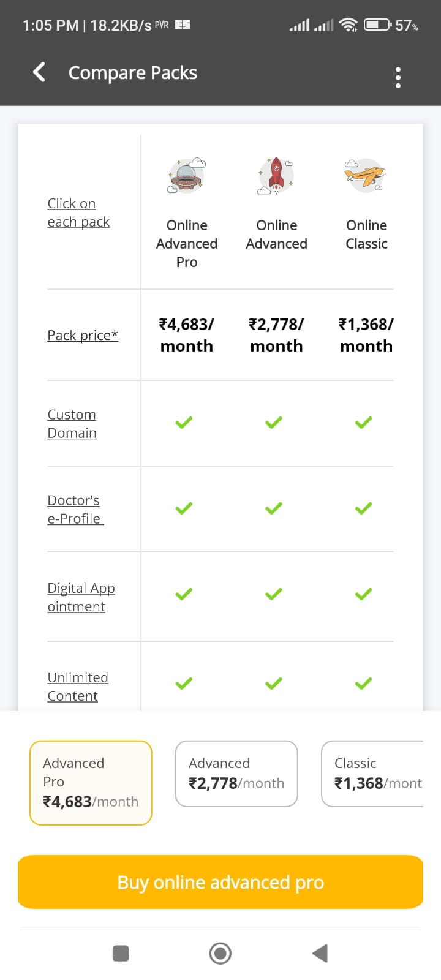Screen dimensions: 441x980
Task: Tap the Online Advanced Pro column title
Action: coord(187,244)
